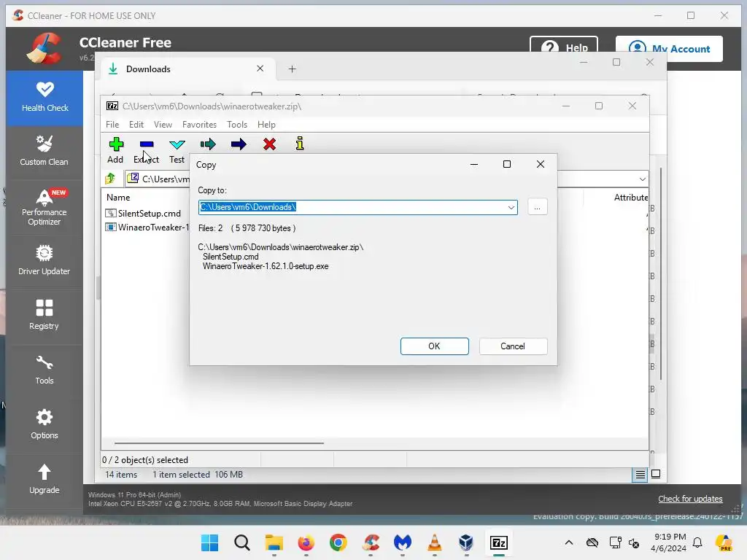This screenshot has width=747, height=560.
Task: Click the yellow Info icon in 7-Zip toolbar
Action: point(300,144)
